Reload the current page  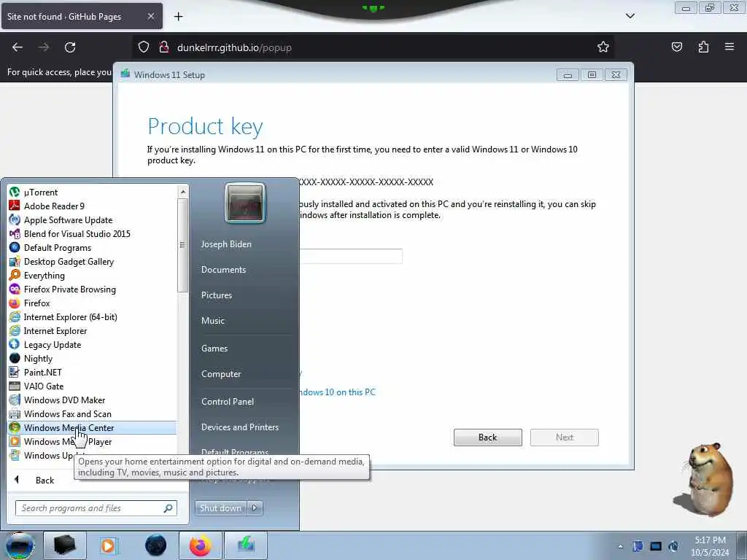click(x=70, y=47)
